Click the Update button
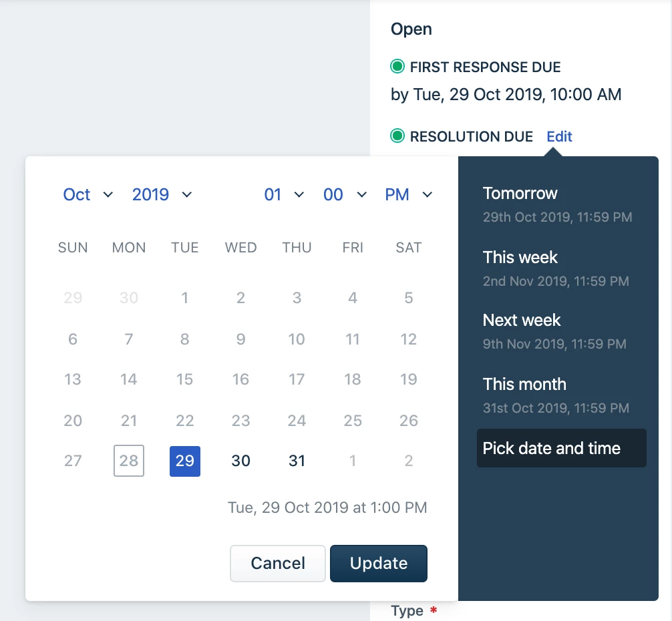Viewport: 672px width, 621px height. coord(379,563)
